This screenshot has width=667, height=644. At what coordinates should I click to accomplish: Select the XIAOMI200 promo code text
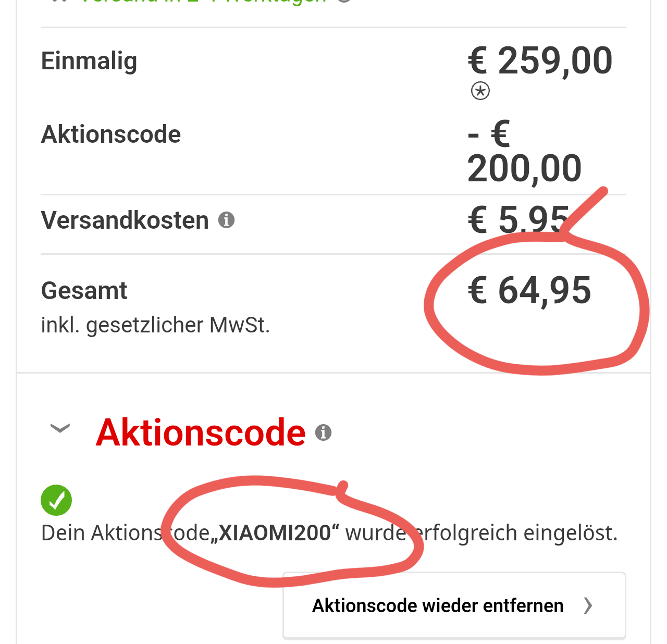[275, 533]
